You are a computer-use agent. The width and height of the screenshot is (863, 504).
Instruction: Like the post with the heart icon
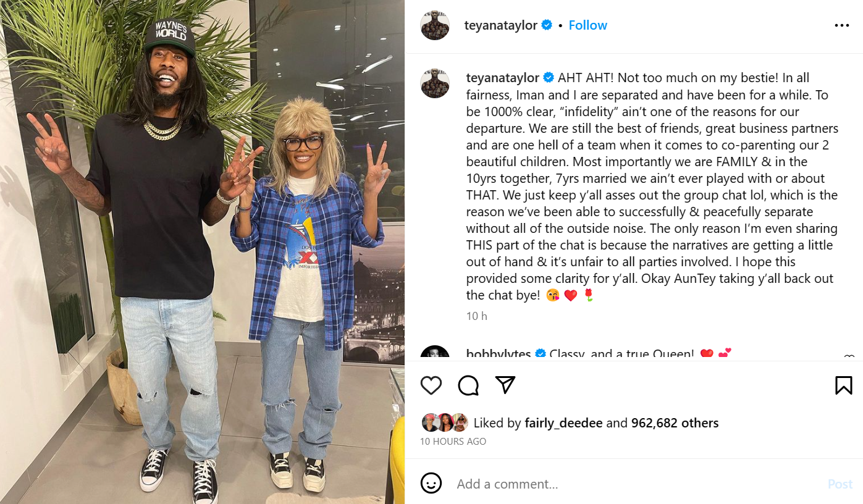coord(431,385)
